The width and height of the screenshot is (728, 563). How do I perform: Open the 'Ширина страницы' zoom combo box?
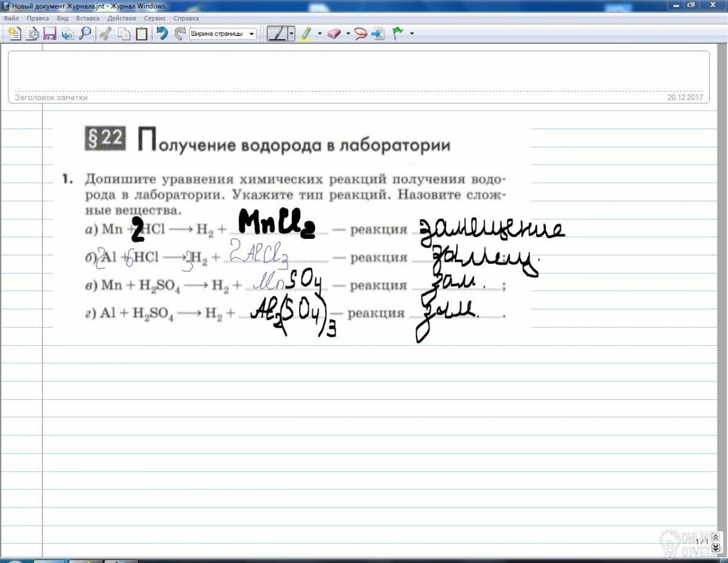pos(223,33)
